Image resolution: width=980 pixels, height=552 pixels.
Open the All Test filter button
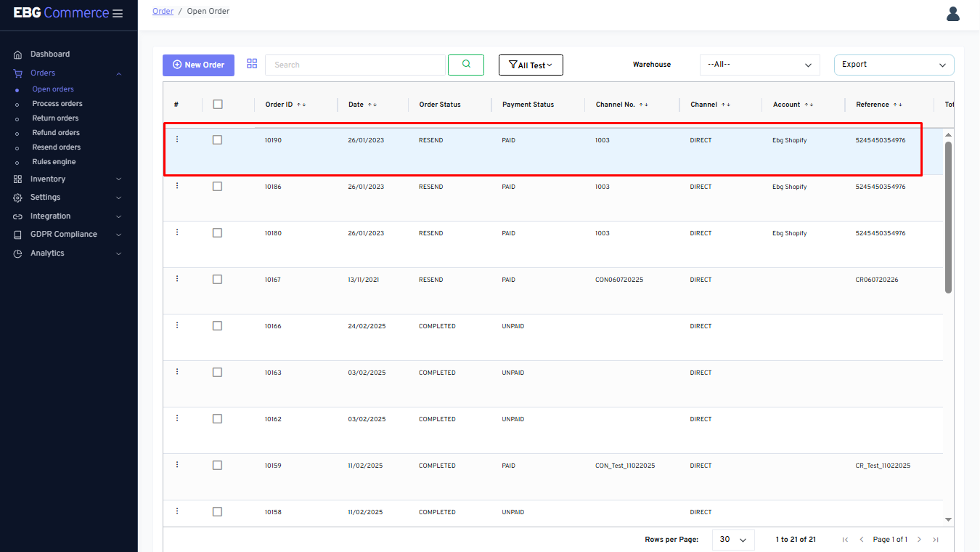click(x=531, y=65)
